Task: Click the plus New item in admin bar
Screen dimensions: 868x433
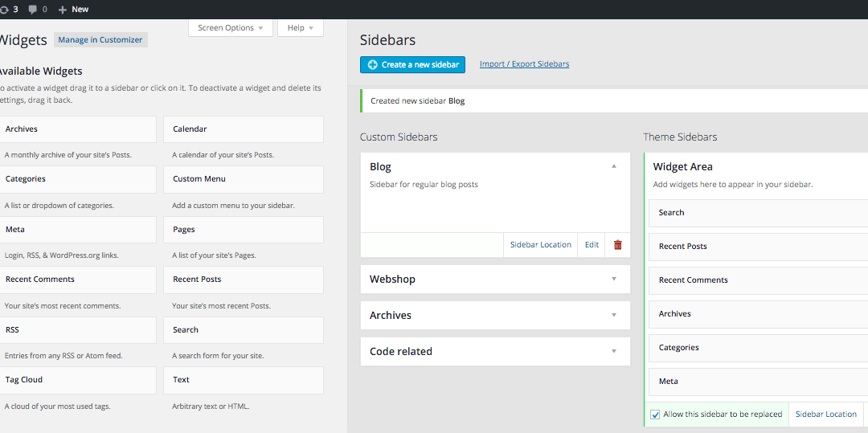Action: click(x=73, y=10)
